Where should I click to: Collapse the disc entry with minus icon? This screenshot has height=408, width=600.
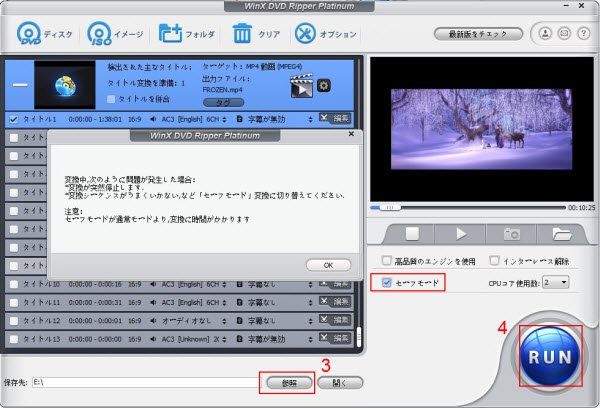click(20, 85)
